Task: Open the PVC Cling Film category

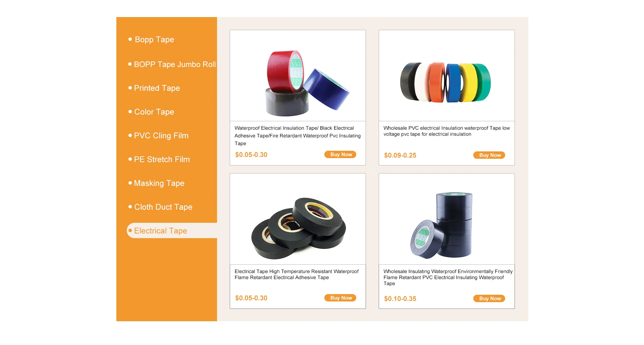Action: coord(161,136)
